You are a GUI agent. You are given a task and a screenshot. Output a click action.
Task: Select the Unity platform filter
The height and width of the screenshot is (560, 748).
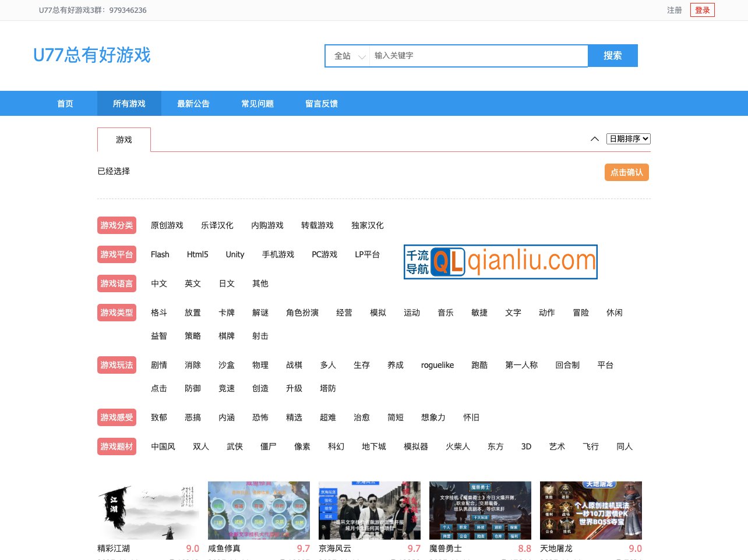pyautogui.click(x=235, y=254)
